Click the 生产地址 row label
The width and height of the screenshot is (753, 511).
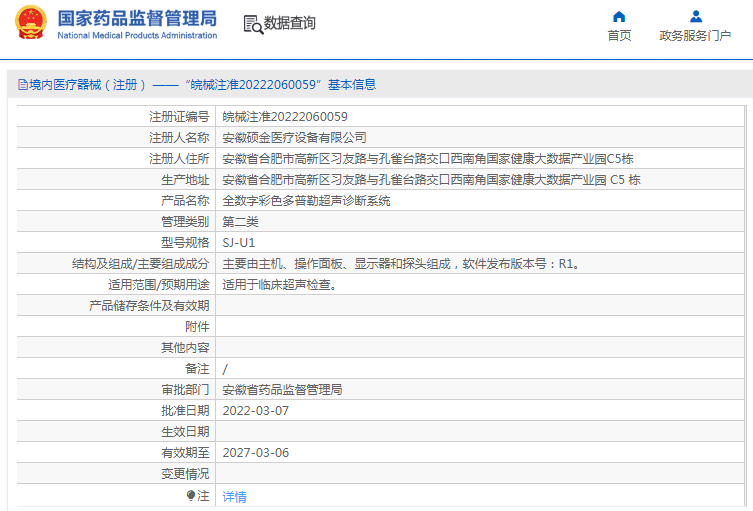[x=185, y=180]
